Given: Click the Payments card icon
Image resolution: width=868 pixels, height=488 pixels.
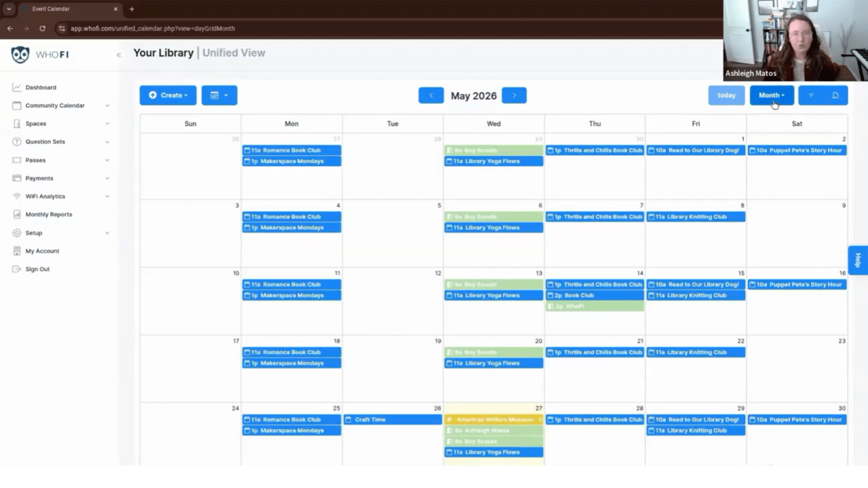Looking at the screenshot, I should (17, 178).
